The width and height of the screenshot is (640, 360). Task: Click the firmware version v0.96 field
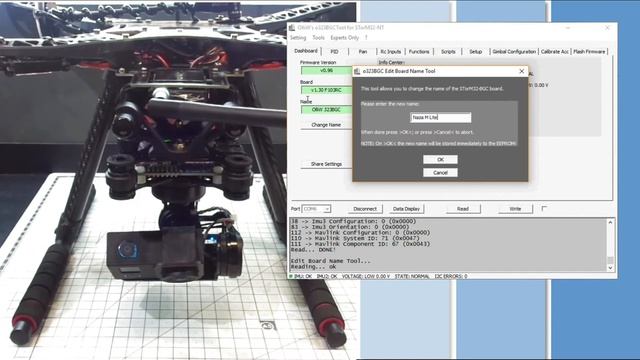click(326, 70)
